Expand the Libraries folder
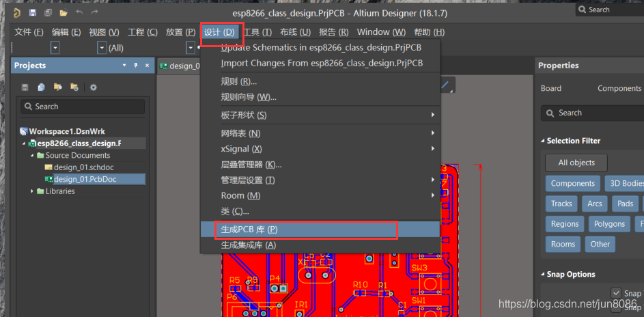The image size is (644, 317). pyautogui.click(x=33, y=191)
